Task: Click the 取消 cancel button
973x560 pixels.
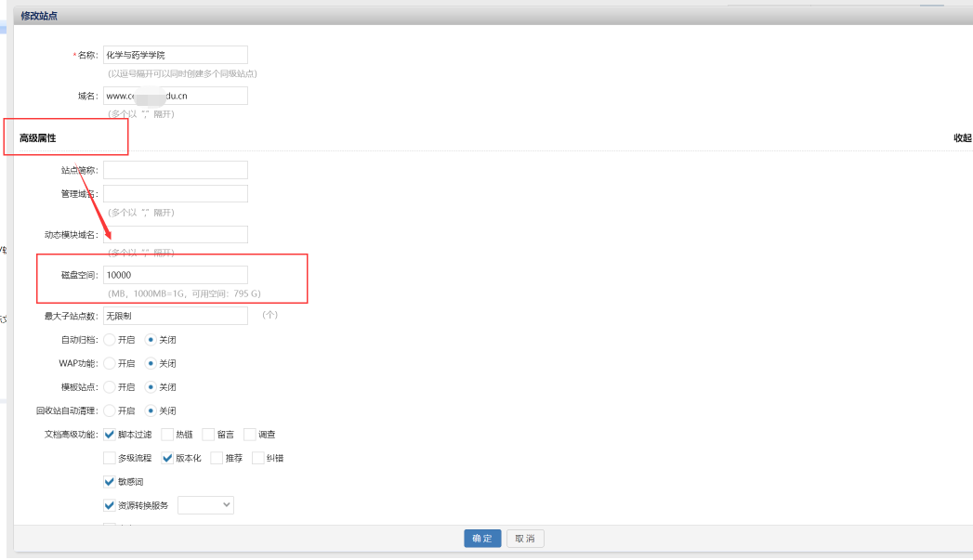Action: coord(525,539)
